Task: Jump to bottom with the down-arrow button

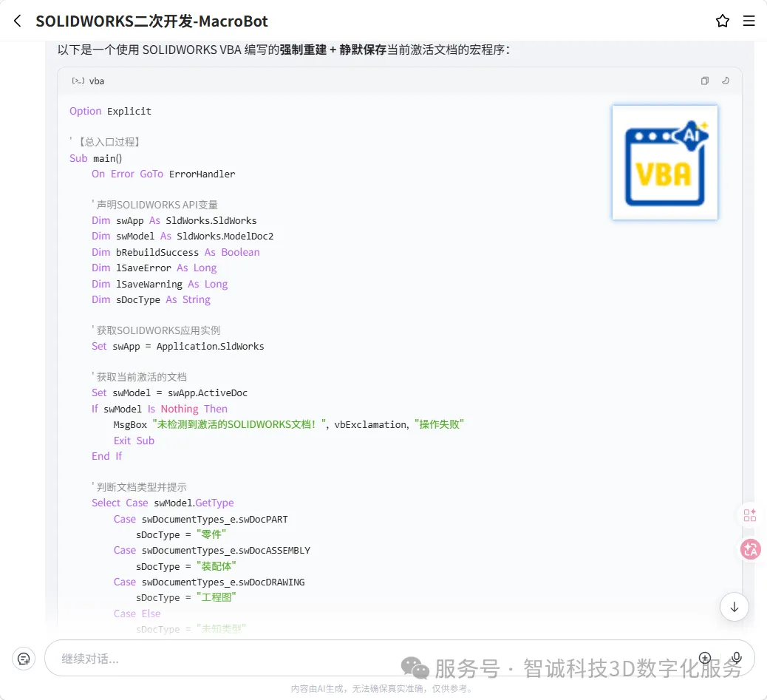Action: point(734,607)
